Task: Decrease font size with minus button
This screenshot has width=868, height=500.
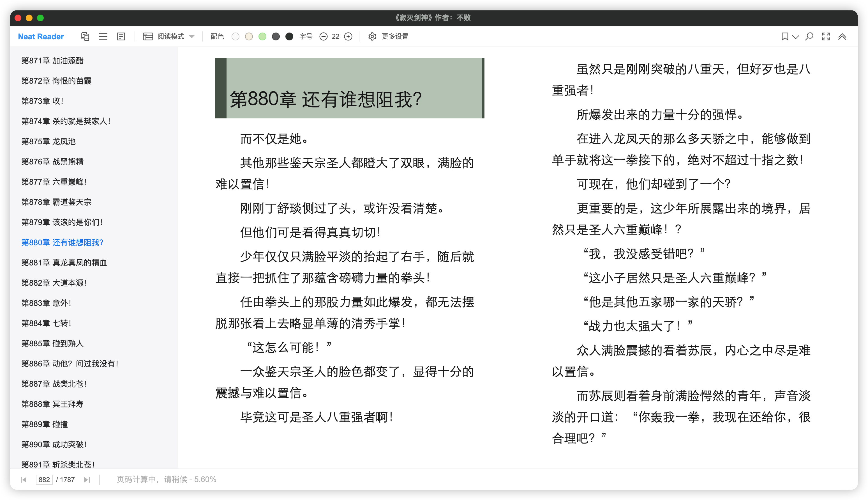Action: click(323, 36)
